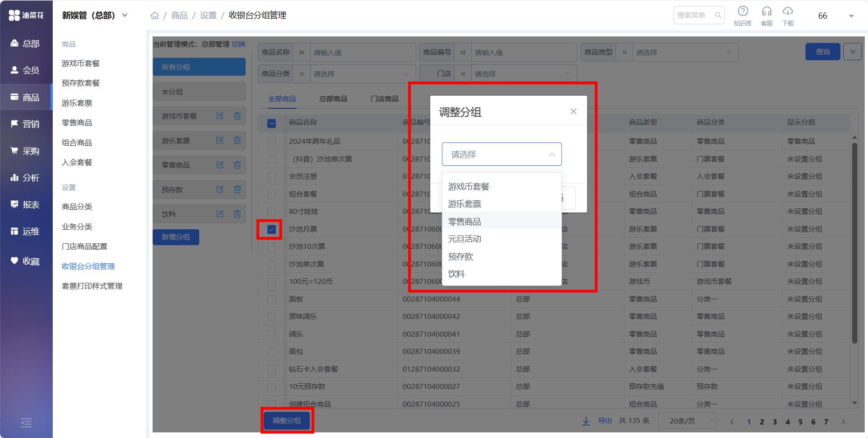Delete the 零售商品 group

pyautogui.click(x=237, y=165)
